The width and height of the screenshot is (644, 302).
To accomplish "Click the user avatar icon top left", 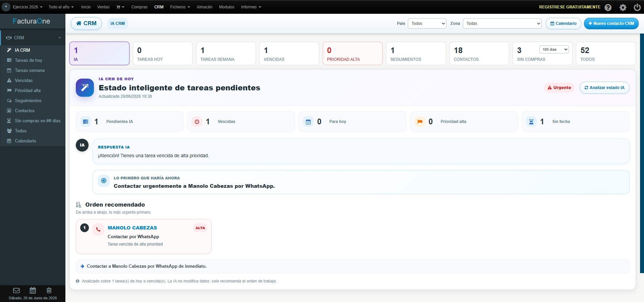I will pyautogui.click(x=6, y=7).
